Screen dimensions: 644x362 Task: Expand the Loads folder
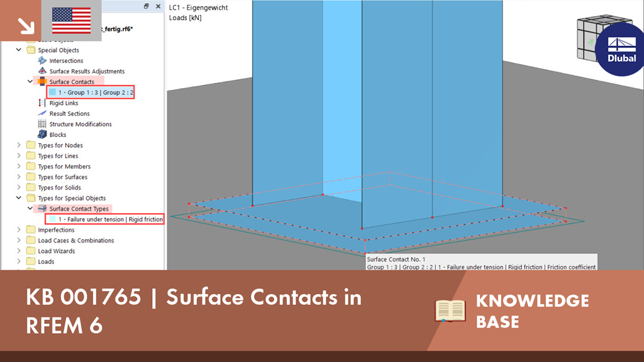point(18,261)
